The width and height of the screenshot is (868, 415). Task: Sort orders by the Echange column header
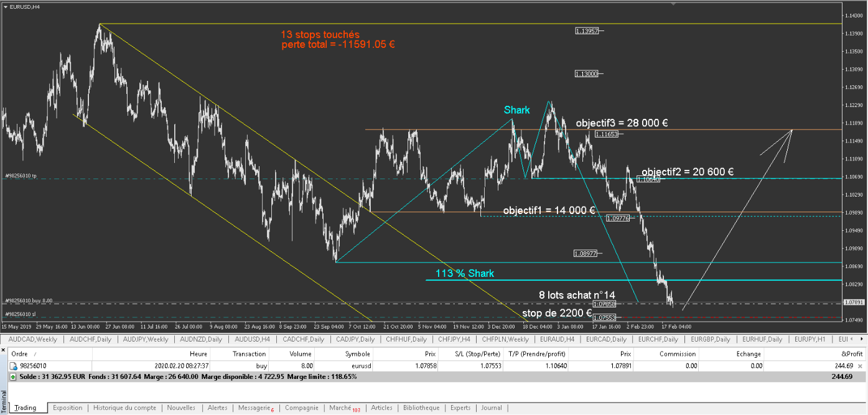pos(732,354)
